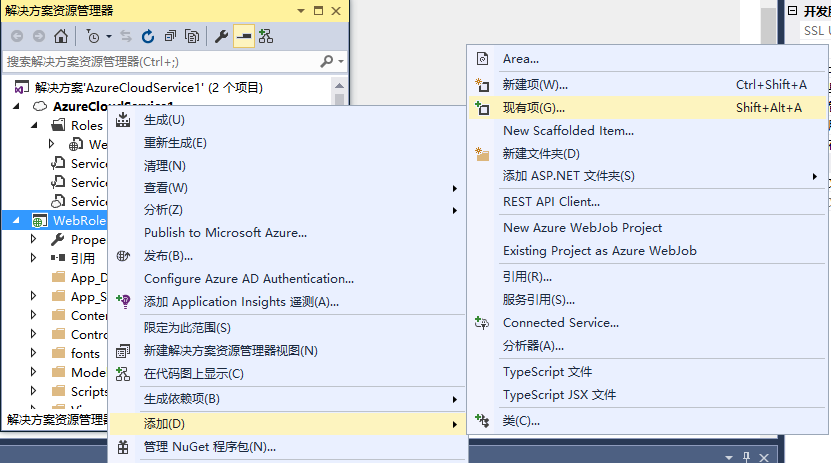This screenshot has height=463, width=831.
Task: Select New Azure WebJob Project
Action: (648, 228)
